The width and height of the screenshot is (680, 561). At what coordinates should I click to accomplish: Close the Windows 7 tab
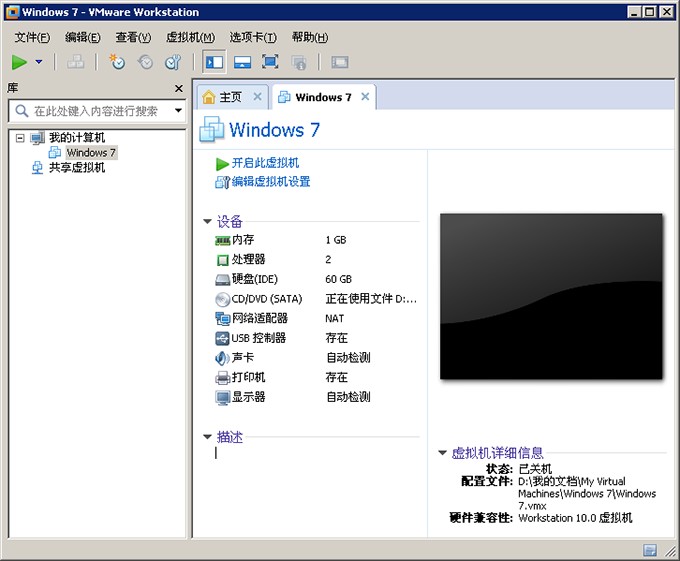pyautogui.click(x=366, y=96)
